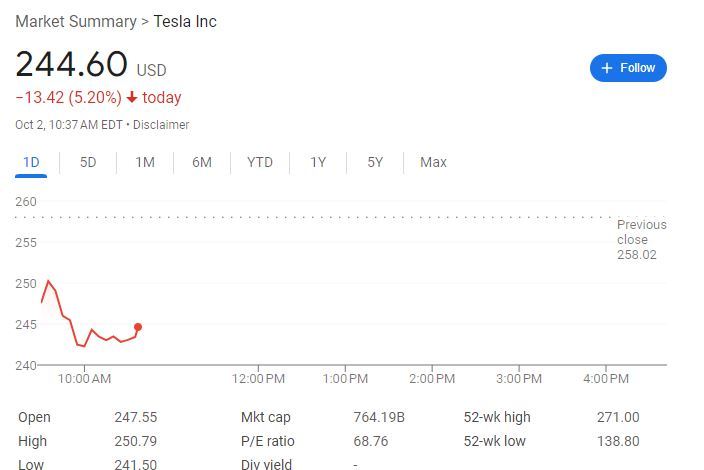Select the 1D time range tab

click(x=31, y=162)
